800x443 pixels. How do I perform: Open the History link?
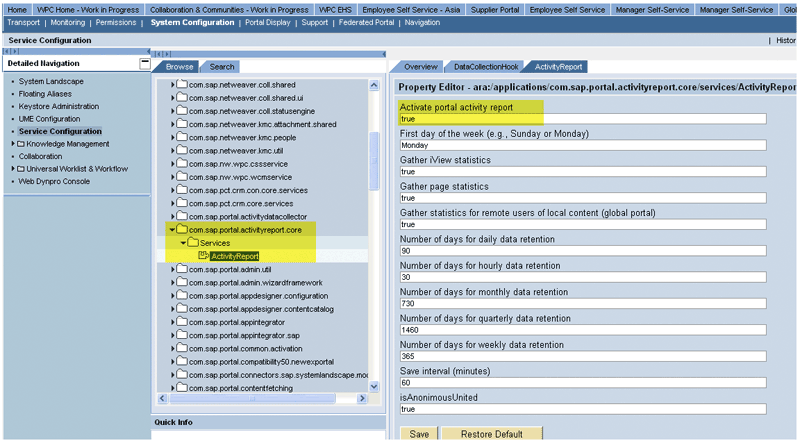click(x=786, y=40)
